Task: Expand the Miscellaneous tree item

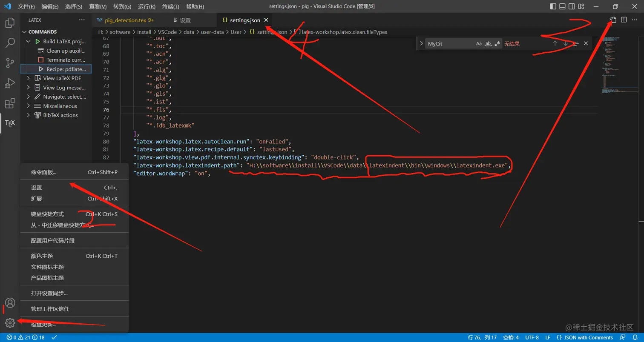Action: [x=28, y=105]
